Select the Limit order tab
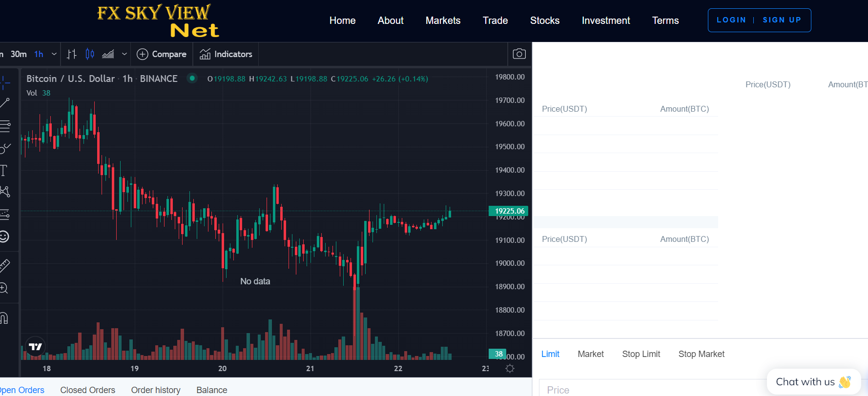 [550, 354]
